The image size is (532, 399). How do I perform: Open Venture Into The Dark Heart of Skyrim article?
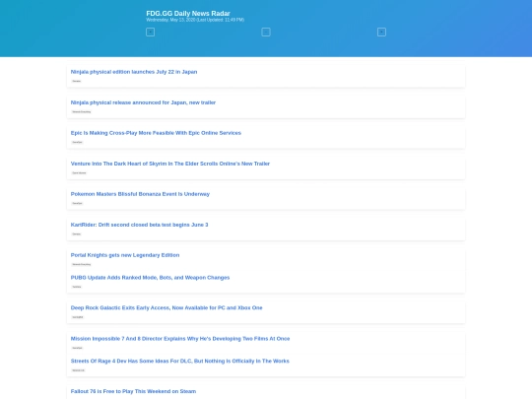(170, 164)
